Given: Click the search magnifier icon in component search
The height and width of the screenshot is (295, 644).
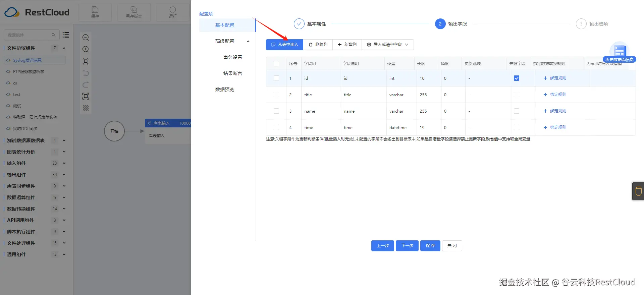Looking at the screenshot, I should (53, 35).
